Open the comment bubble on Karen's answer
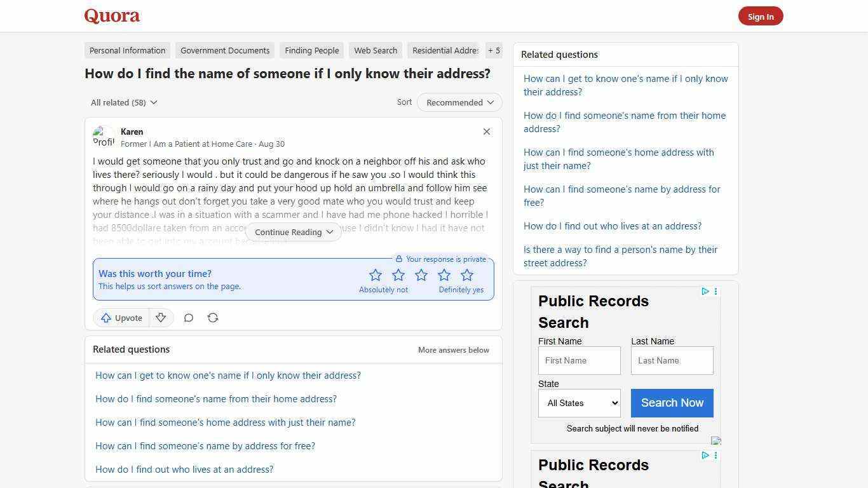This screenshot has width=868, height=488. coord(188,318)
